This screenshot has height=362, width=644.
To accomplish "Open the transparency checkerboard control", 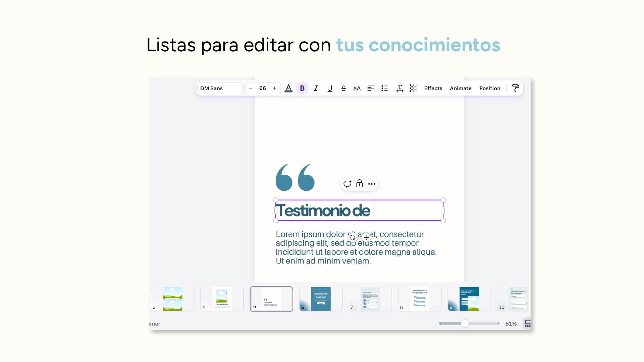I will (x=413, y=88).
